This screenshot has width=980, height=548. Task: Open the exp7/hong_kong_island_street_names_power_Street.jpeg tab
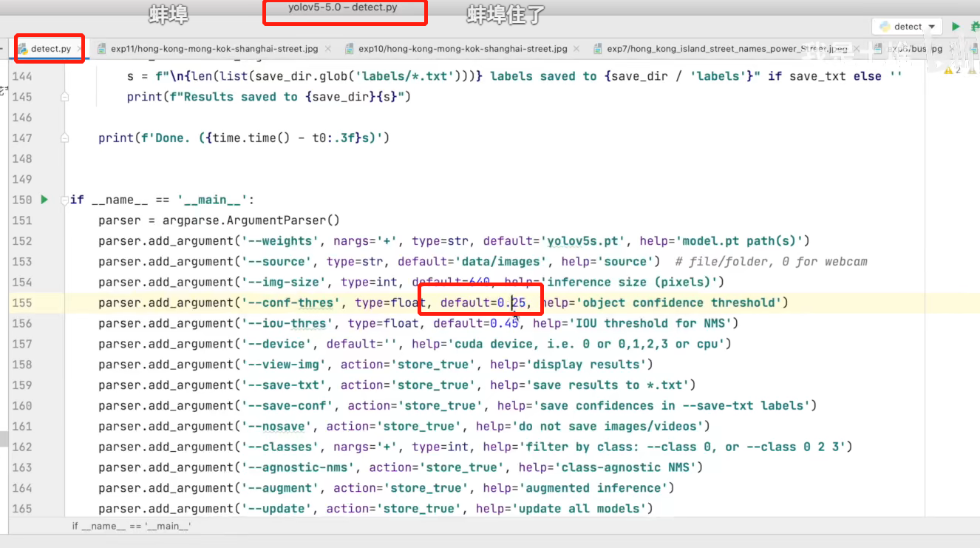(727, 49)
